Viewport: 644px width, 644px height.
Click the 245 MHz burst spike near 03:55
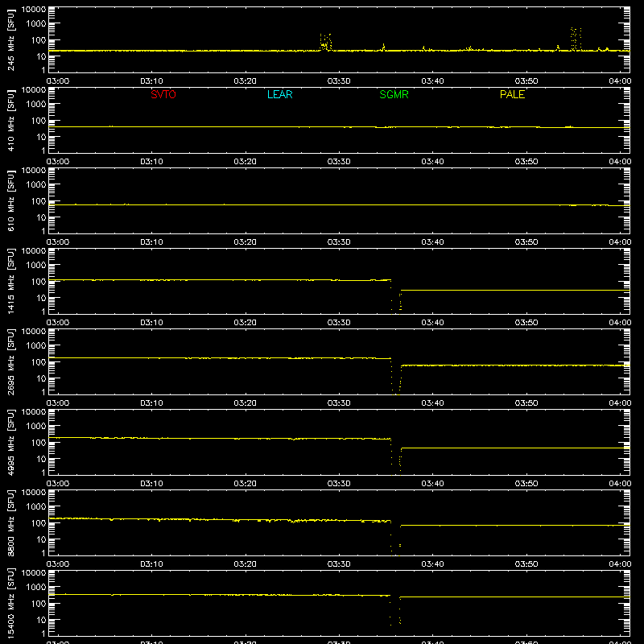[x=576, y=39]
